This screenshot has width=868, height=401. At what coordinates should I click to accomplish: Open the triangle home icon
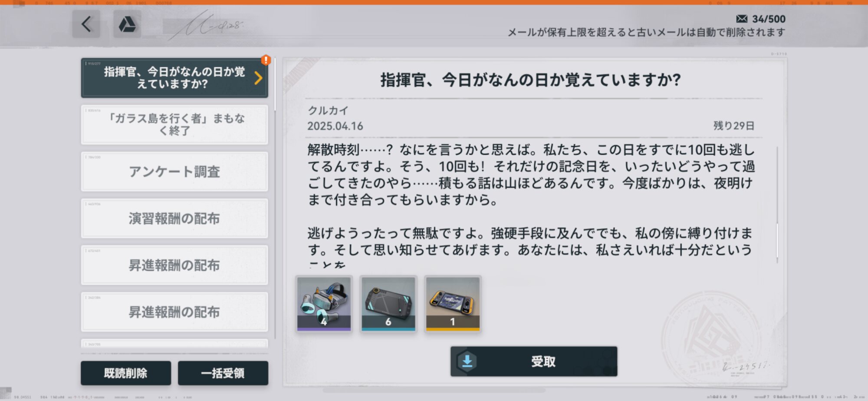(127, 24)
